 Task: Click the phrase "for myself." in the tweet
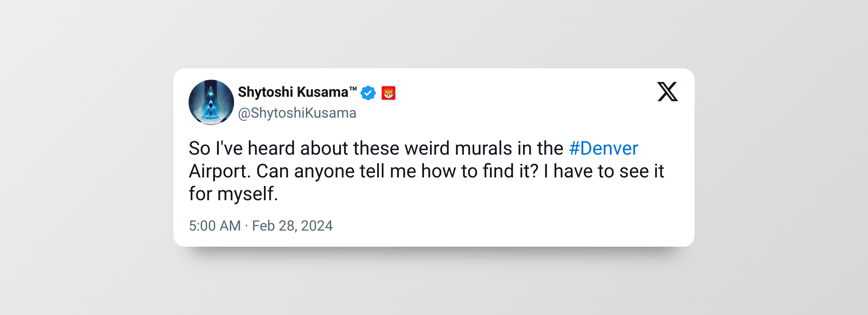[x=233, y=194]
